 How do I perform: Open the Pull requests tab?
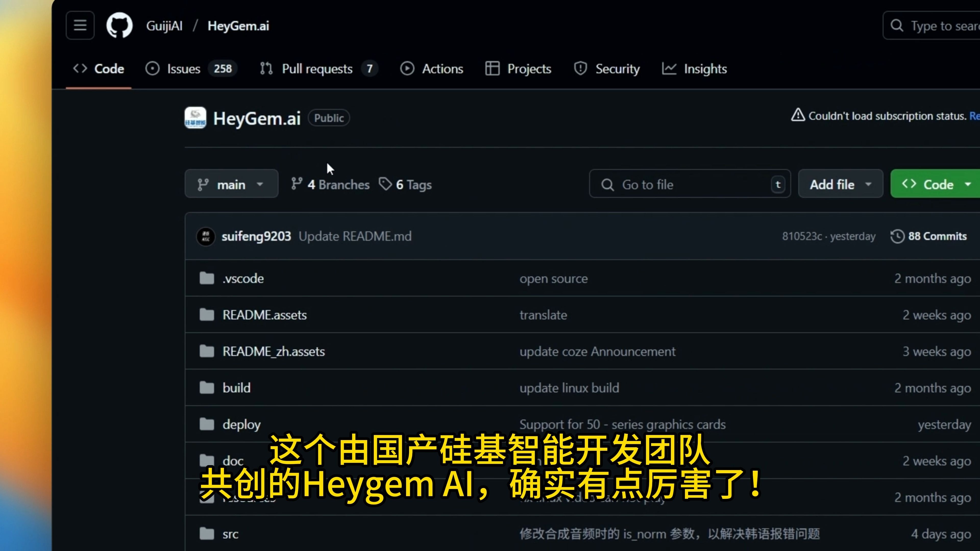(x=318, y=69)
